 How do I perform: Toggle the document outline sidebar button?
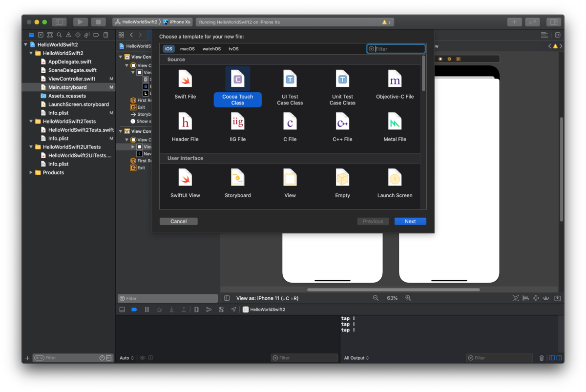227,298
